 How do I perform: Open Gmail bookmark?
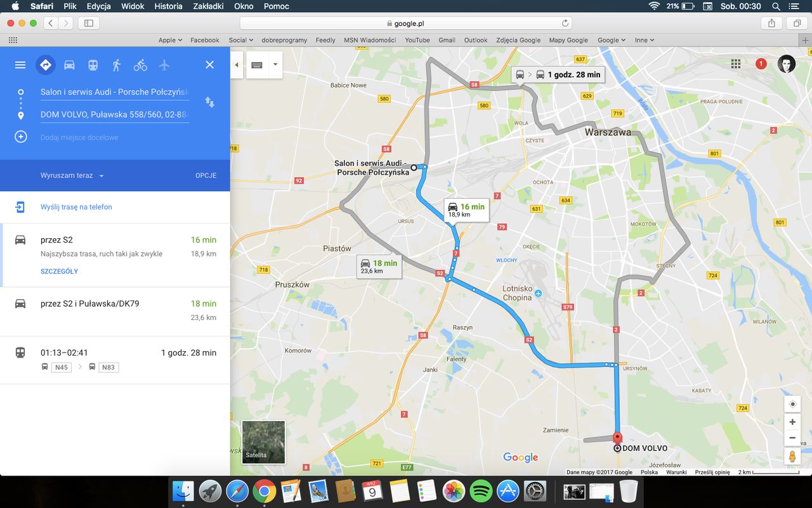447,39
